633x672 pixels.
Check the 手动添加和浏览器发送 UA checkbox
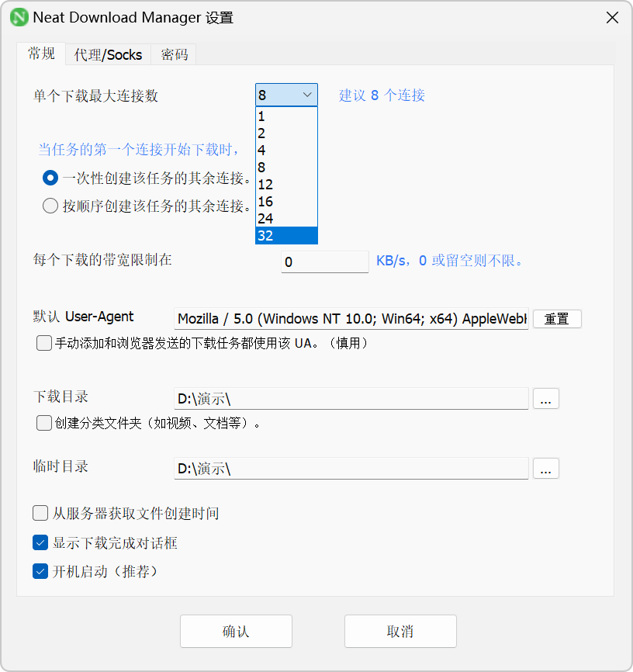pos(44,343)
